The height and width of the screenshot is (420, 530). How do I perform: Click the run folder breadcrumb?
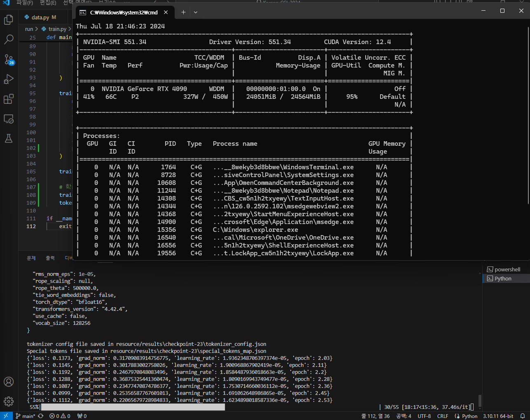click(x=29, y=29)
